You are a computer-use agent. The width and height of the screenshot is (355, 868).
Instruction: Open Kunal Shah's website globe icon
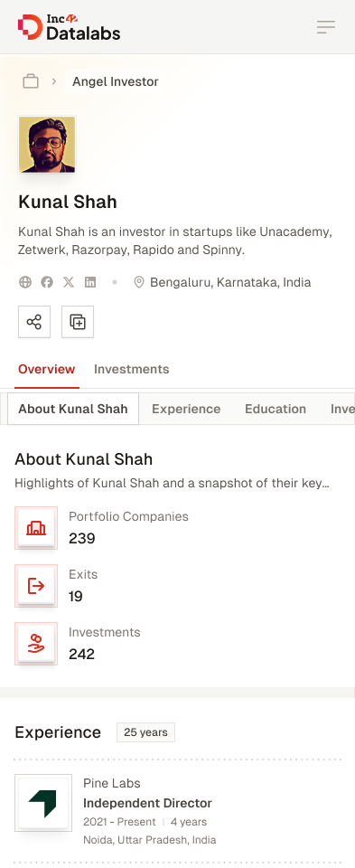point(25,282)
